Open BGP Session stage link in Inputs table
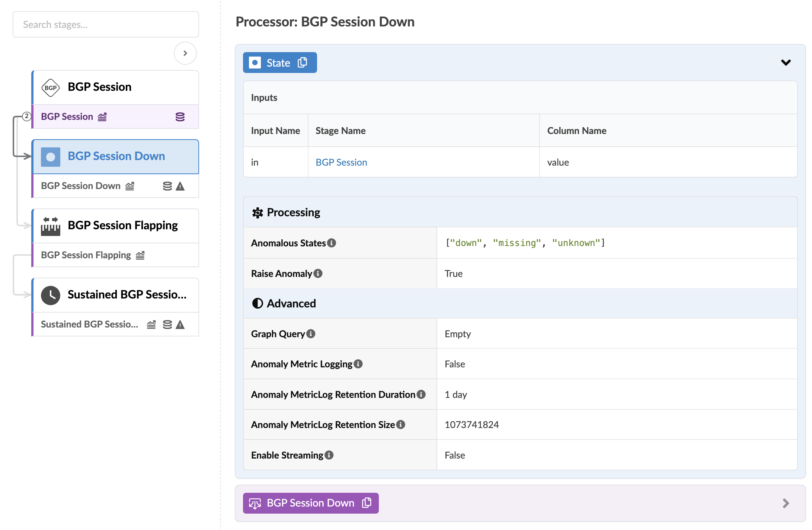The width and height of the screenshot is (812, 530). (x=341, y=162)
